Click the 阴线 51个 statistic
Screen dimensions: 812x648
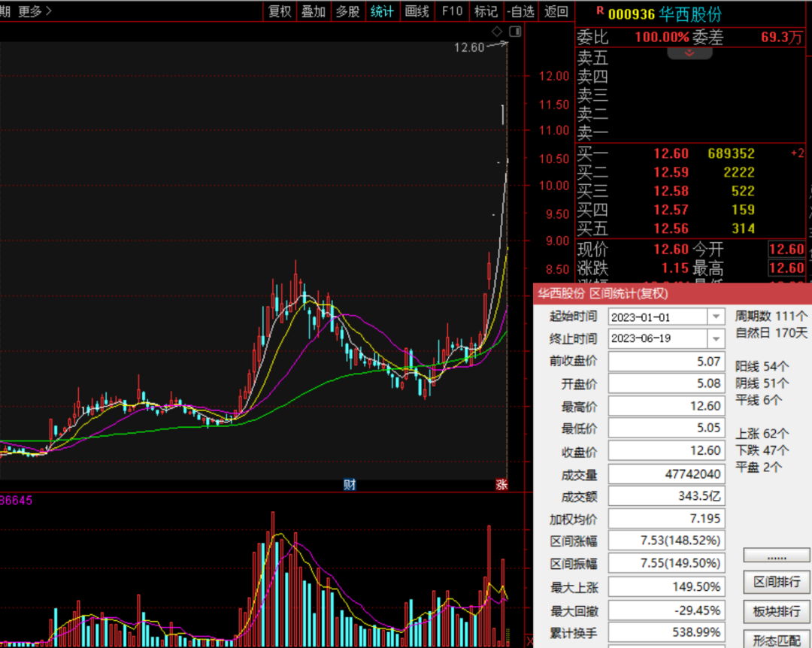tap(762, 383)
